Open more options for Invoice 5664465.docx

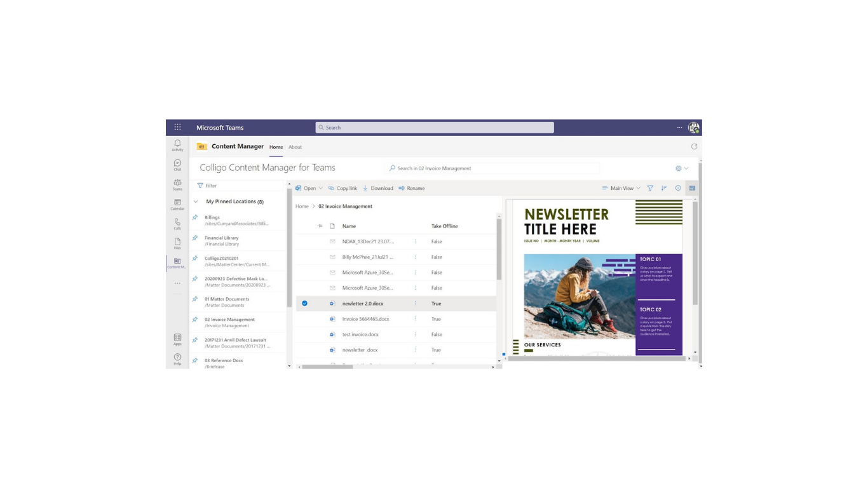[416, 319]
